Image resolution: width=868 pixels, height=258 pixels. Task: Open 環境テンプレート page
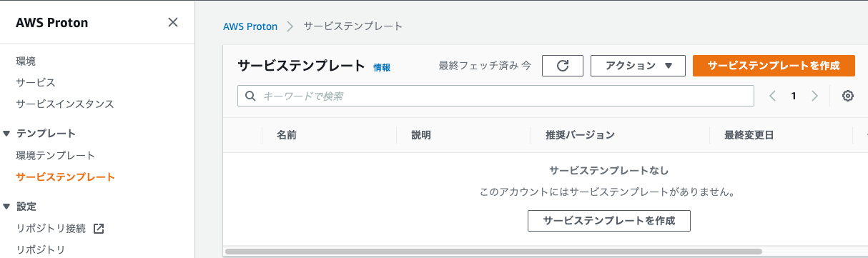click(x=56, y=156)
